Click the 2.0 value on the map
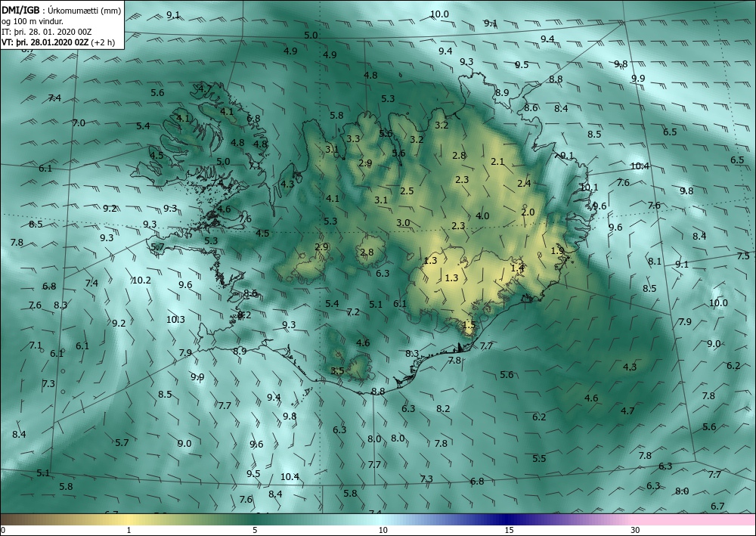 [x=528, y=212]
